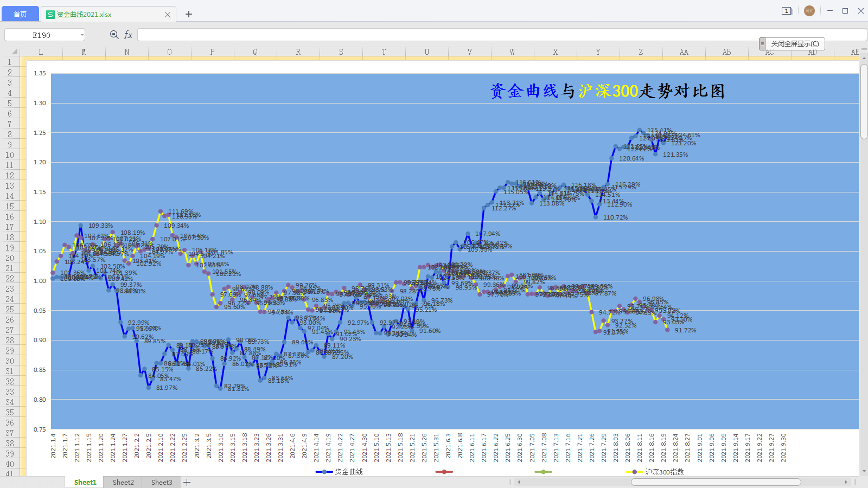This screenshot has height=488, width=868.
Task: Select column V header
Action: pyautogui.click(x=469, y=52)
